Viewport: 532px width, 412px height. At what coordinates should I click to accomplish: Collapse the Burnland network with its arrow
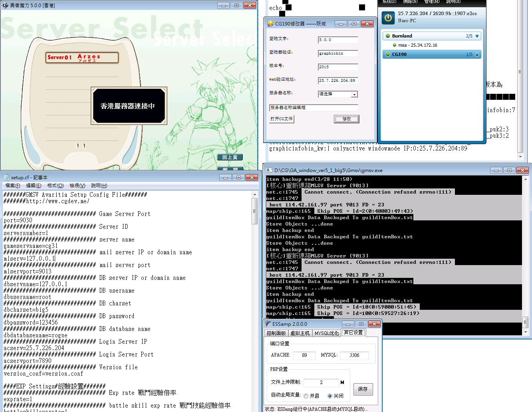point(477,36)
